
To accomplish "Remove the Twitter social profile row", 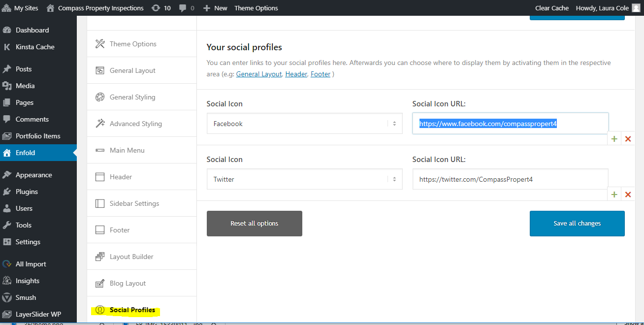I will coord(628,195).
